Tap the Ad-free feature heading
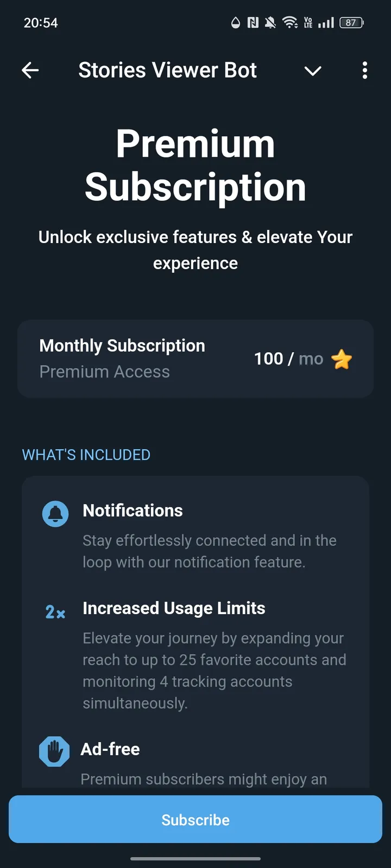Screen dimensions: 391x868 click(110, 749)
